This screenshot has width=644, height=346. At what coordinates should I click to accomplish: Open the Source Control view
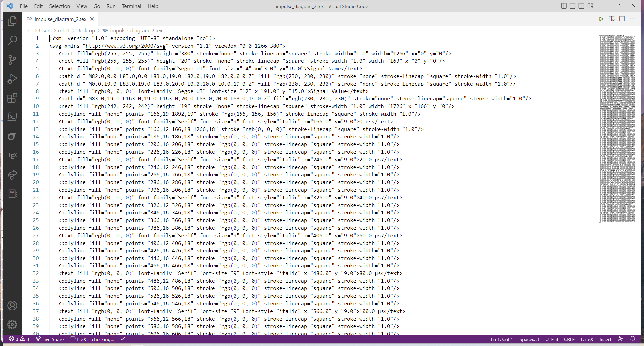click(x=12, y=60)
